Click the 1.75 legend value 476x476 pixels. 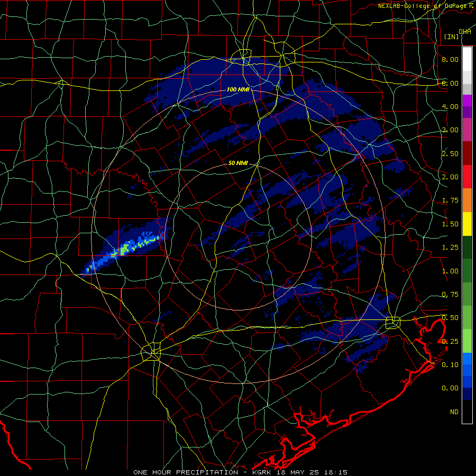450,200
